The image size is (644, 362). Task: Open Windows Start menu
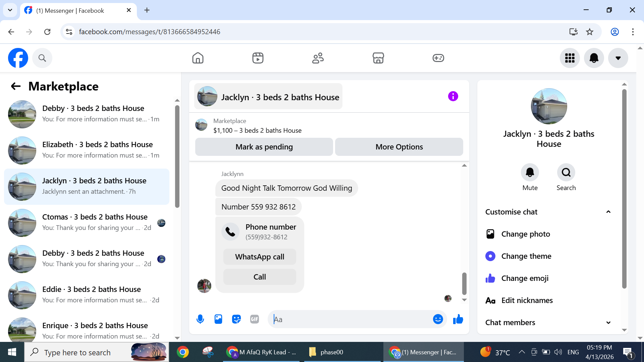12,352
